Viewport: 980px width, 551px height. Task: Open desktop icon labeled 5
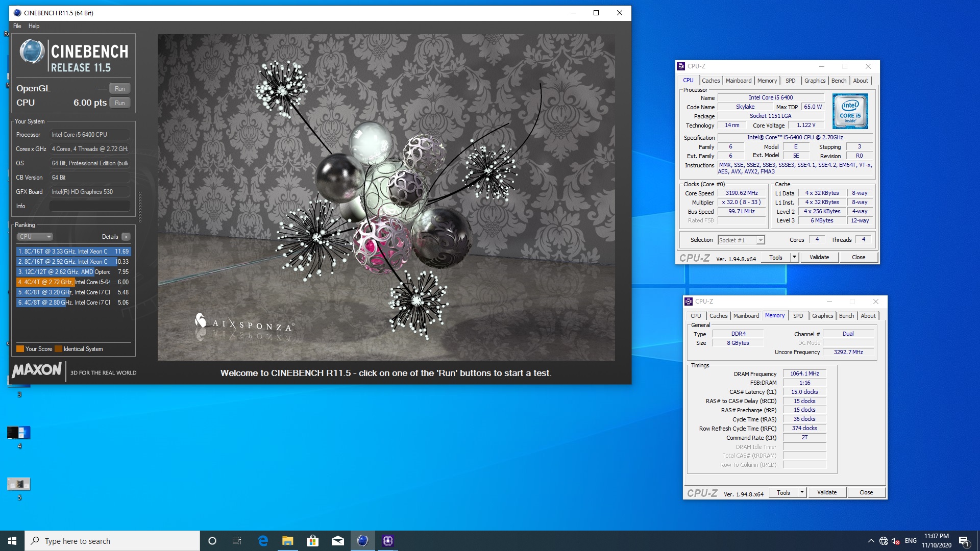coord(19,488)
